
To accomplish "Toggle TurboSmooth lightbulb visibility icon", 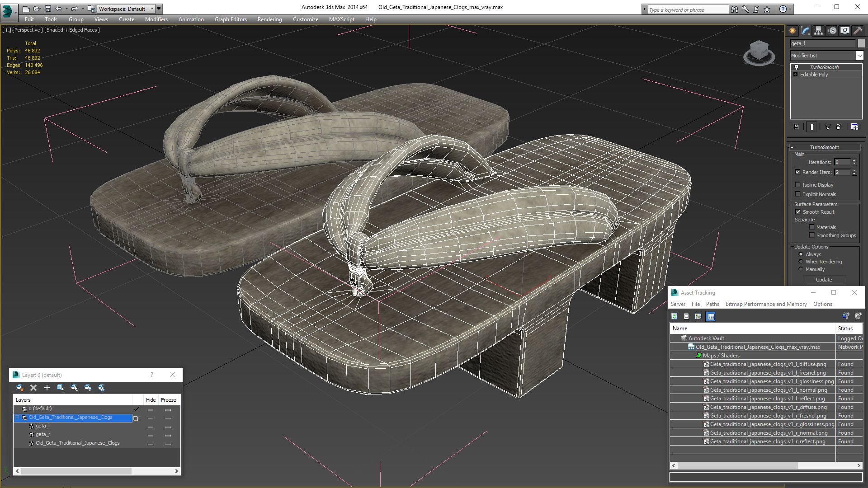I will coord(797,67).
